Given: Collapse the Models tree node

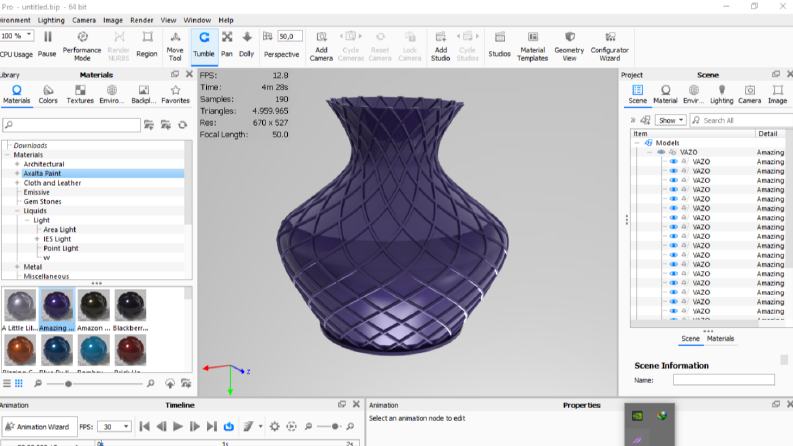Looking at the screenshot, I should tap(637, 143).
